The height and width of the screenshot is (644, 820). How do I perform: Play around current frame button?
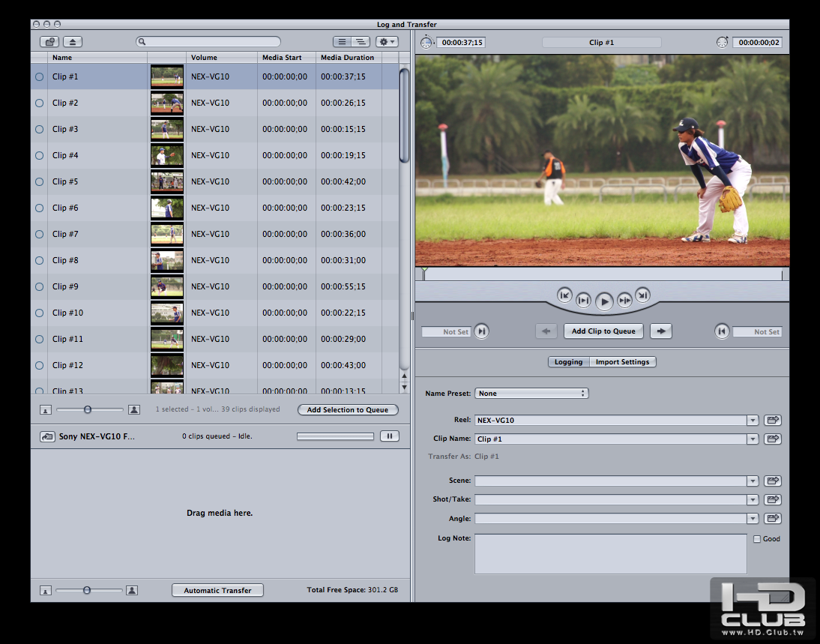coord(583,301)
